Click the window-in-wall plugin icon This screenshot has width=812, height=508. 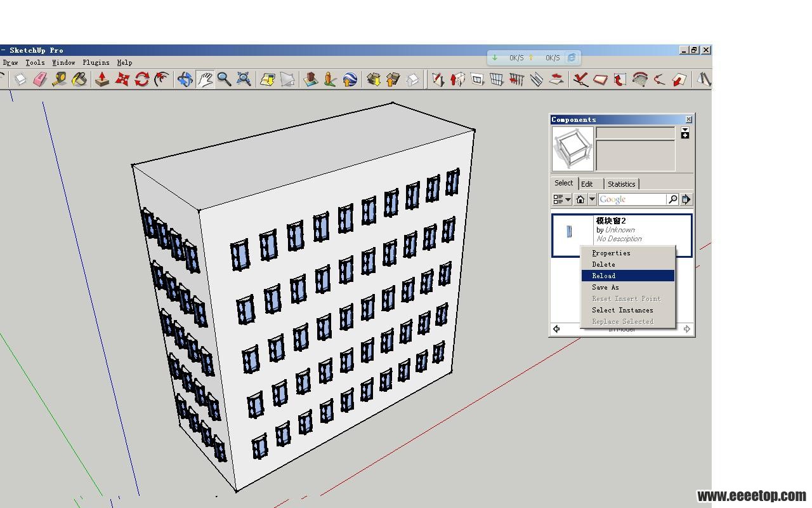[477, 79]
